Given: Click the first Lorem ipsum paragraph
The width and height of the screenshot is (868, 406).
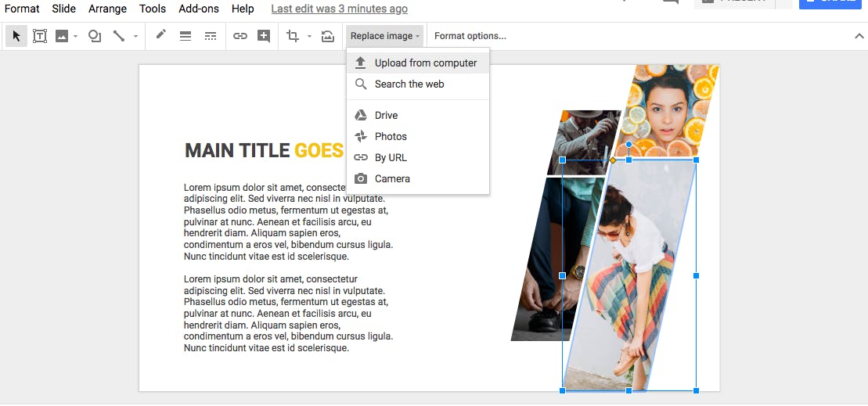Looking at the screenshot, I should (x=288, y=222).
